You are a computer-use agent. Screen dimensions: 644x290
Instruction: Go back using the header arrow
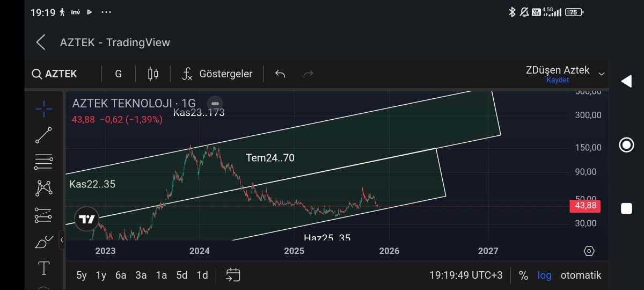point(41,42)
